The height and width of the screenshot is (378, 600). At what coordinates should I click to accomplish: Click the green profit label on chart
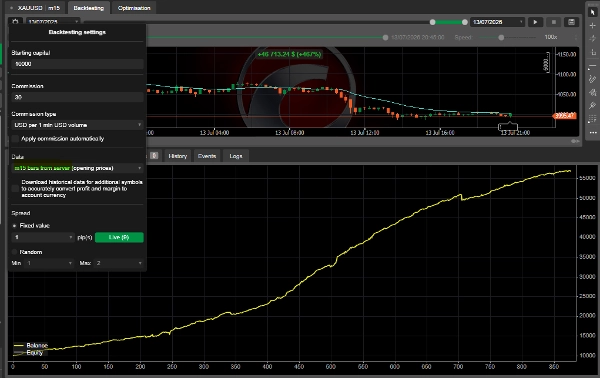click(289, 54)
